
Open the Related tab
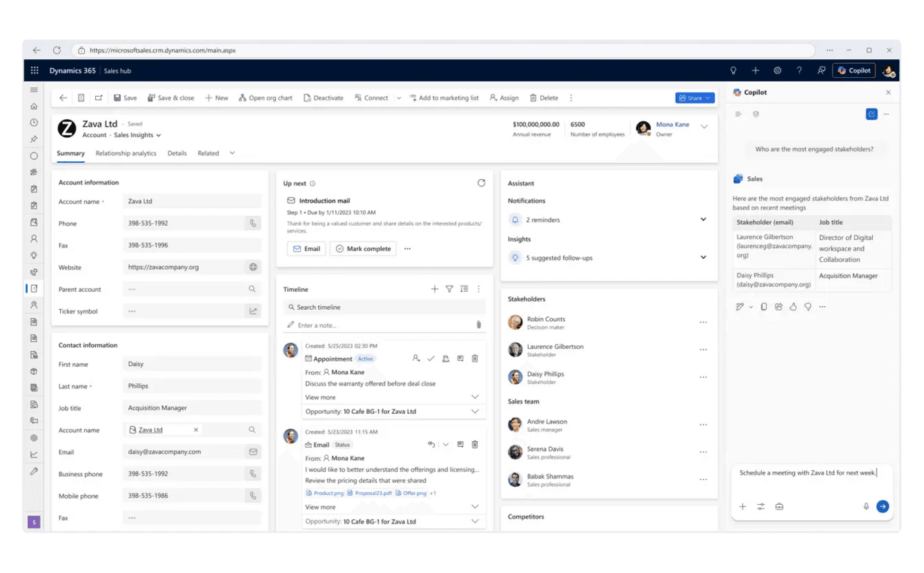[208, 153]
